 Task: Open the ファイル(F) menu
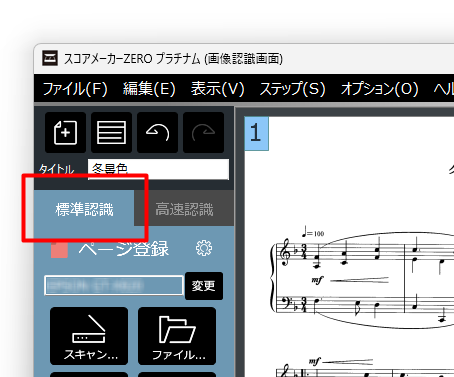point(75,89)
